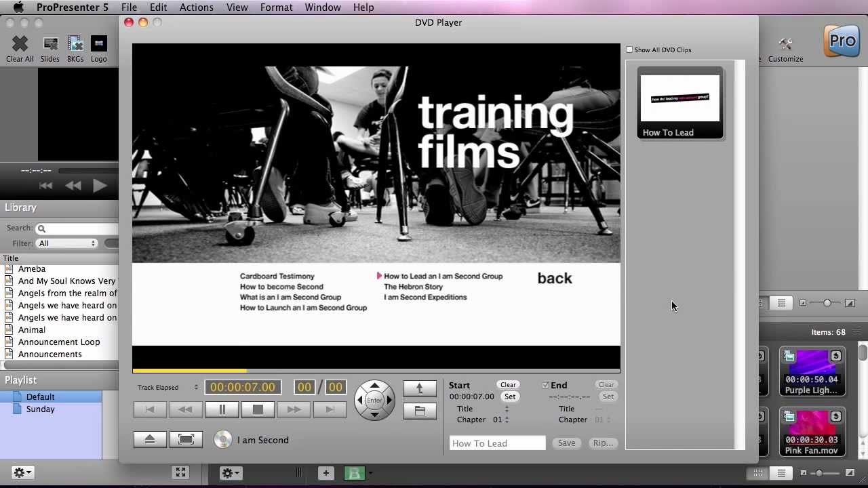Open the File menu

[x=129, y=7]
